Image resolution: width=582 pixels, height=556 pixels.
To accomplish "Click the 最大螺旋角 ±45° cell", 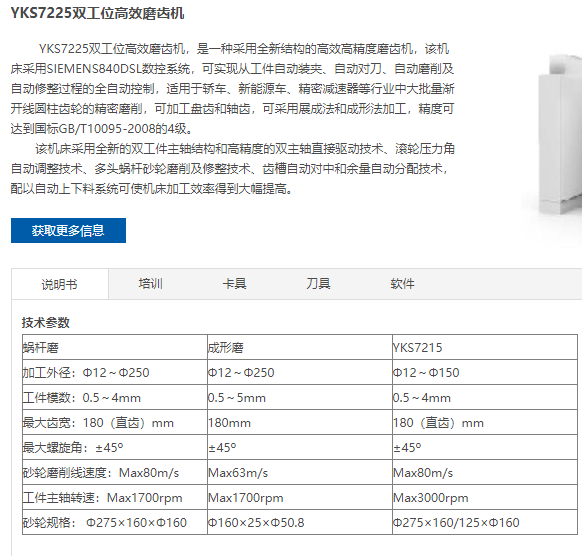I will pyautogui.click(x=115, y=447).
